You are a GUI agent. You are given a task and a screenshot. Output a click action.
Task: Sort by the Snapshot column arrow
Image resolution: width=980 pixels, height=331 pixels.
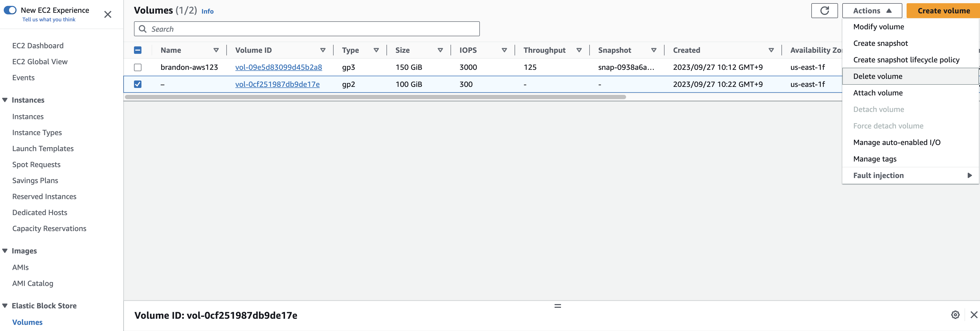point(654,50)
